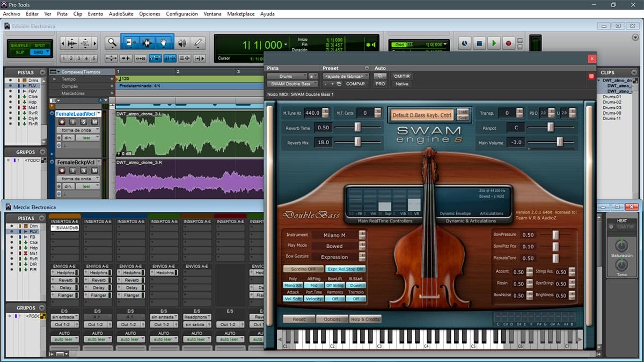Click the Record transport button
This screenshot has width=644, height=362.
pos(508,43)
